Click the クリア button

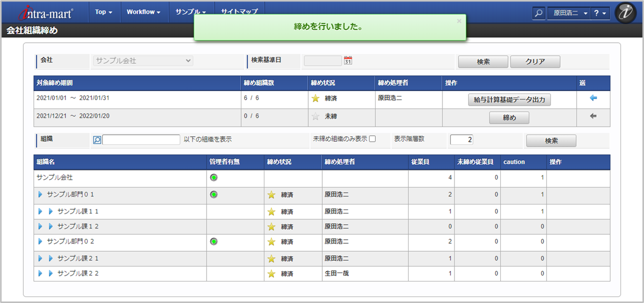(x=535, y=62)
